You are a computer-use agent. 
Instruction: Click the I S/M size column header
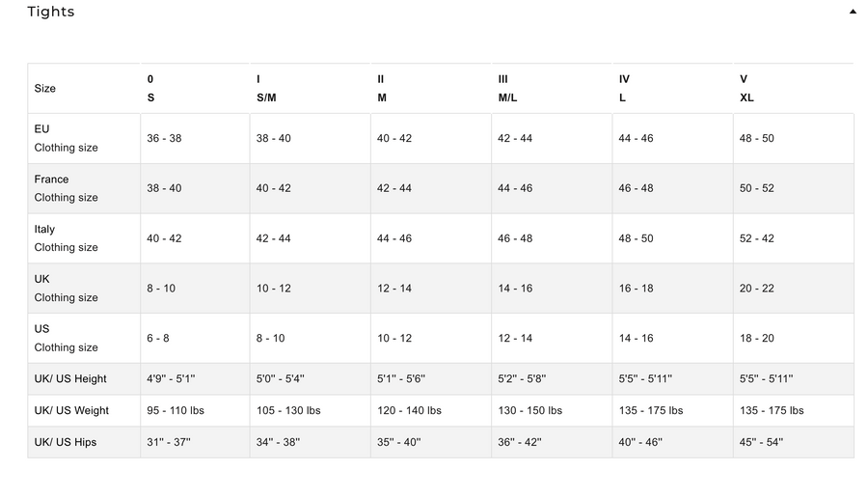click(266, 88)
